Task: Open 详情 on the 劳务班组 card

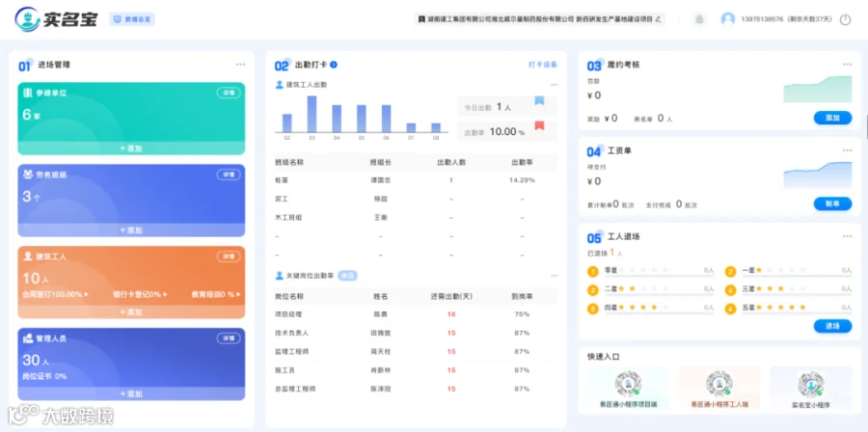Action: pos(229,175)
